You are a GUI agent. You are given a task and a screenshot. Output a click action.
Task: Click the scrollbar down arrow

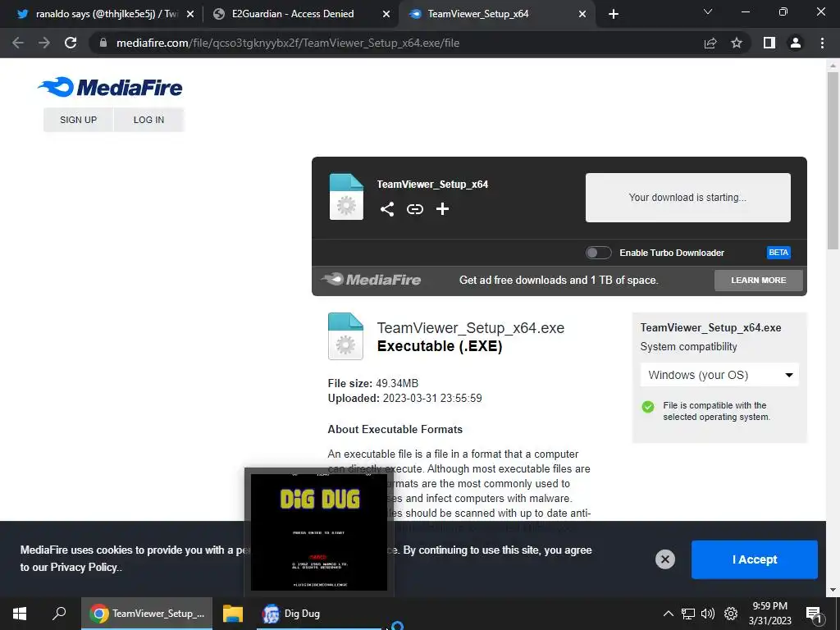click(x=833, y=590)
